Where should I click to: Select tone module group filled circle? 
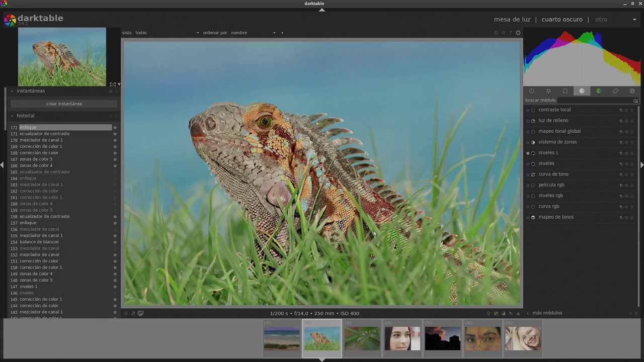(x=582, y=91)
